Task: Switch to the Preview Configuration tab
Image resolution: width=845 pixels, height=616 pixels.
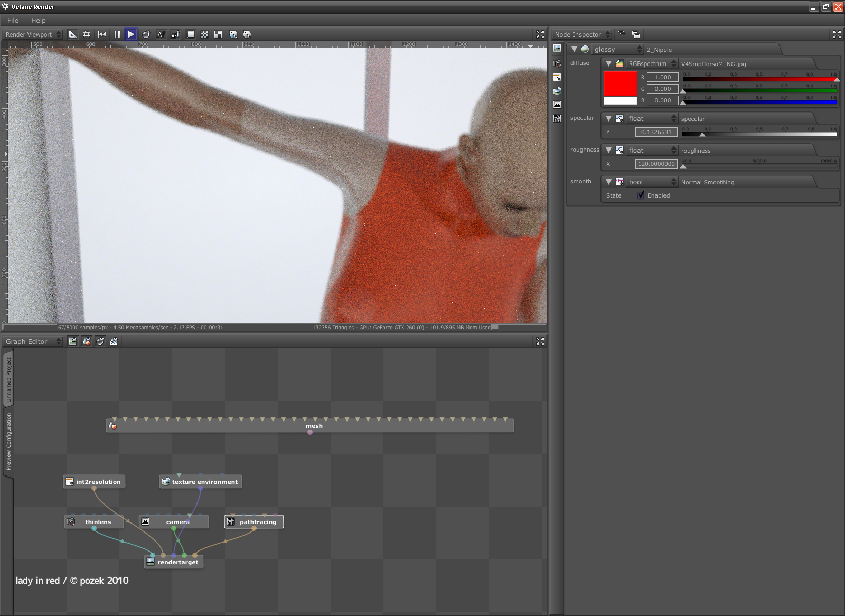Action: (8, 442)
